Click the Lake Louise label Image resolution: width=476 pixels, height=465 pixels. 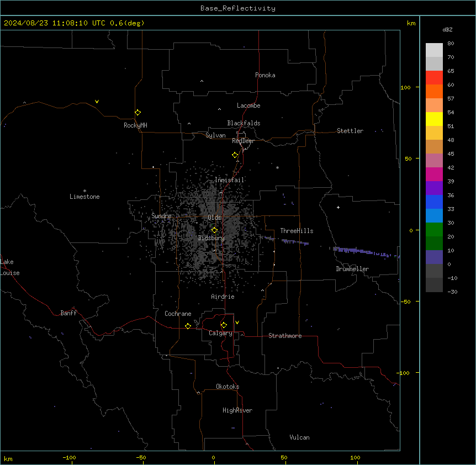10,267
